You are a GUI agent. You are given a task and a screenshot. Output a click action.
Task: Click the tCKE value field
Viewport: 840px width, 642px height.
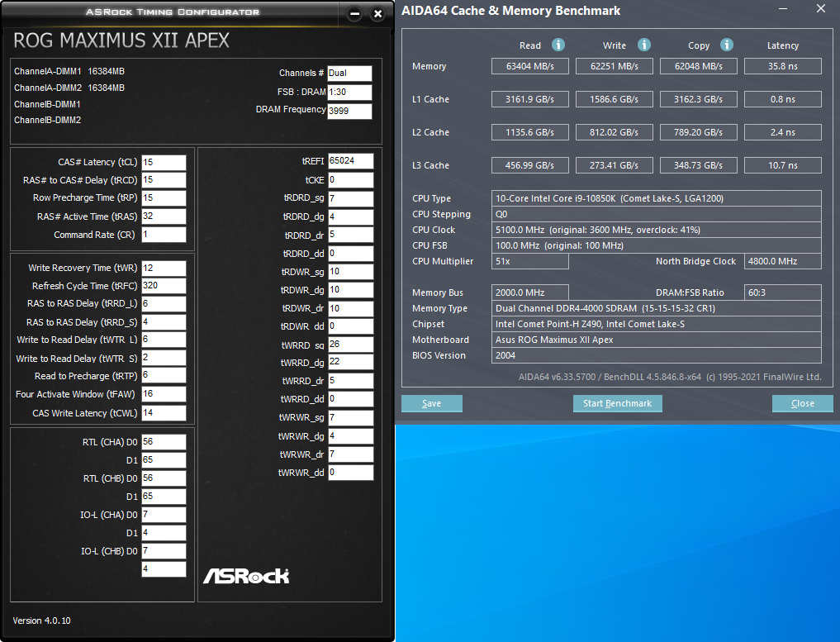click(351, 180)
